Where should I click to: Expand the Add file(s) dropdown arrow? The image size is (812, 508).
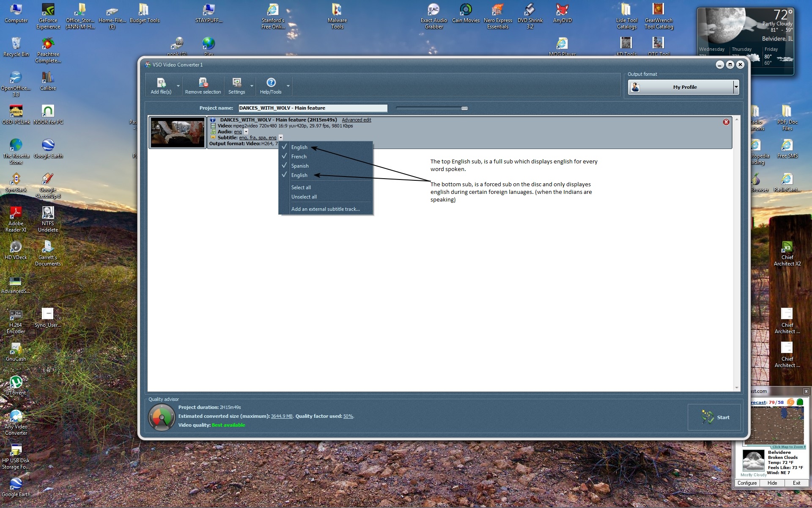tap(178, 86)
